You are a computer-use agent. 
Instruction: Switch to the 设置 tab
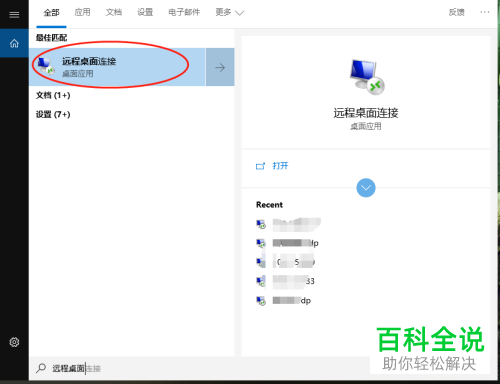pos(145,12)
